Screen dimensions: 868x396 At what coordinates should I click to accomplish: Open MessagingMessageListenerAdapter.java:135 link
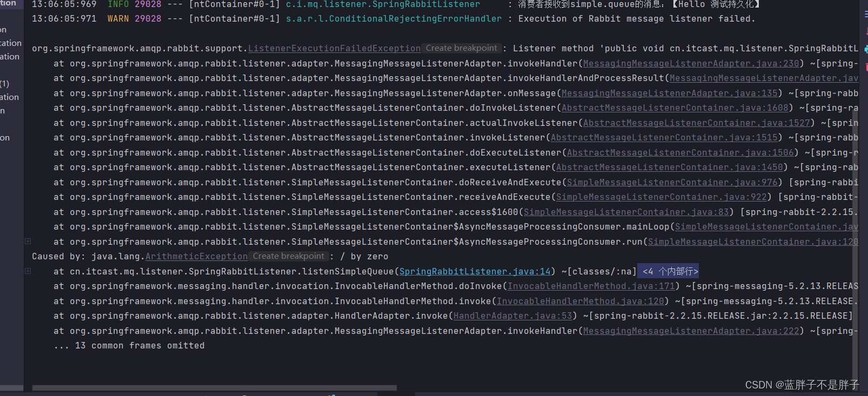669,93
